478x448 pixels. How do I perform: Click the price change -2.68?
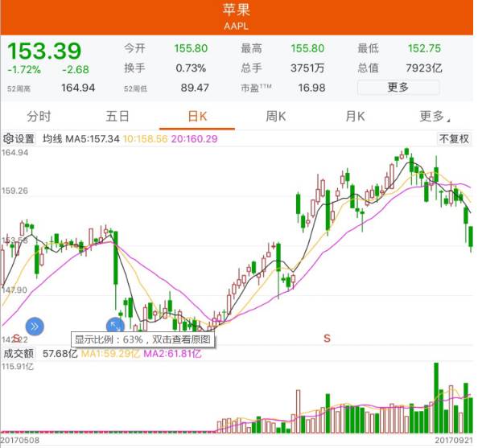(x=76, y=70)
